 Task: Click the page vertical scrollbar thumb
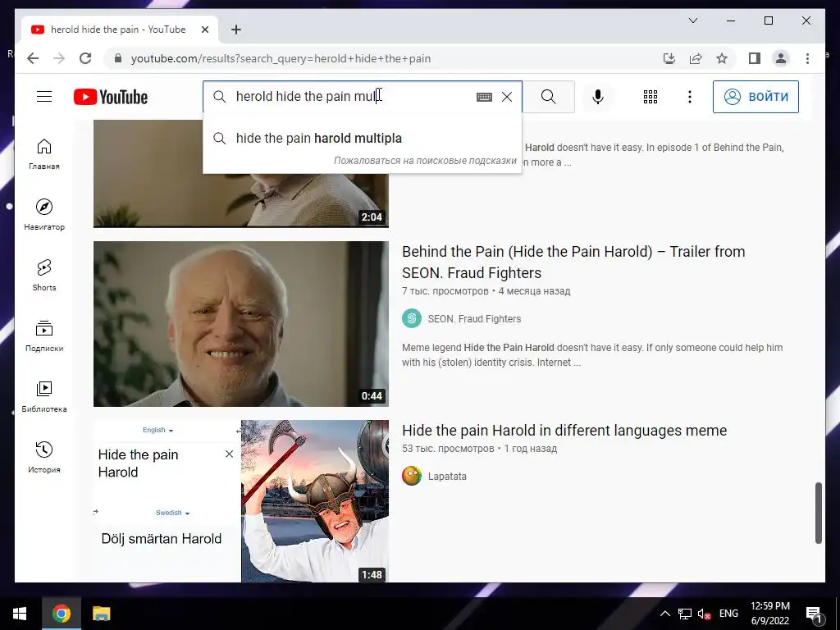[818, 513]
